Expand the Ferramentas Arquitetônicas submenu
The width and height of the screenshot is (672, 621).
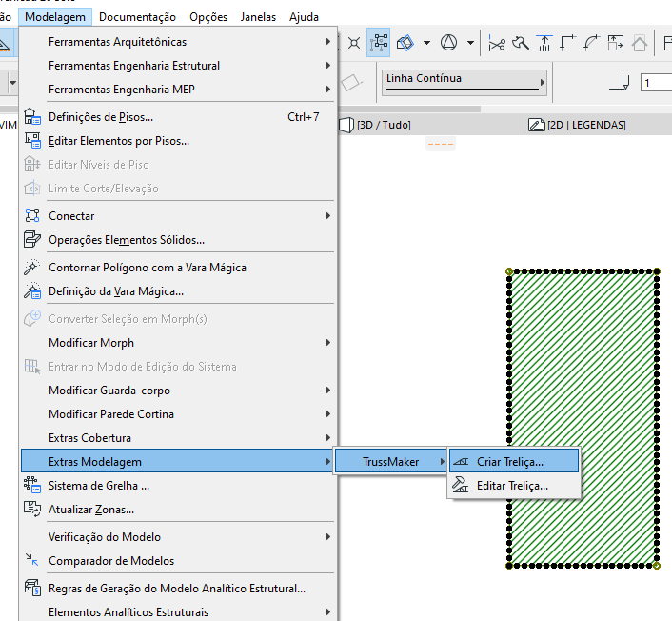click(x=178, y=42)
